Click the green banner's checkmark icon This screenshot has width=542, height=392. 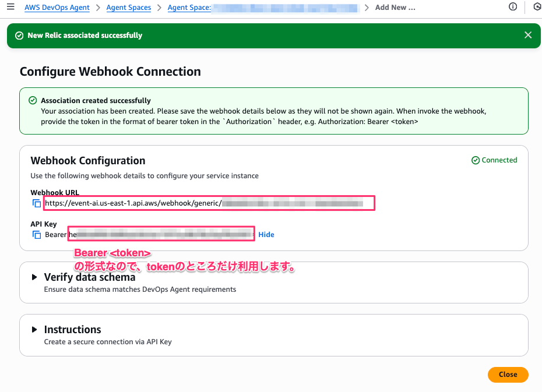coord(19,36)
